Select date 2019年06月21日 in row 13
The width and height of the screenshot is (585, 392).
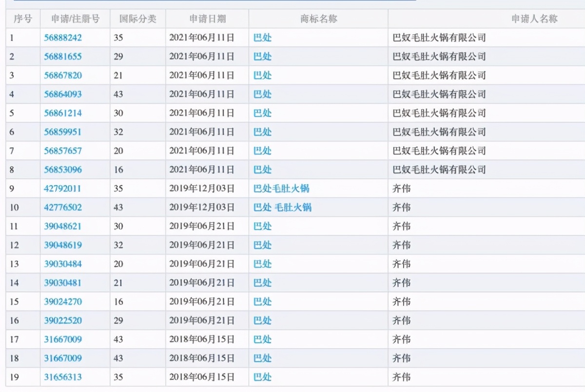coord(202,264)
